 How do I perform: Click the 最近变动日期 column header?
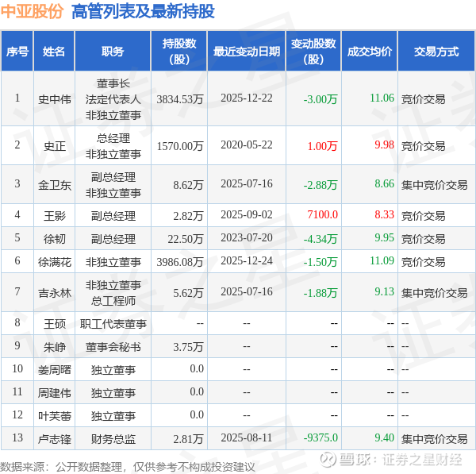point(247,51)
